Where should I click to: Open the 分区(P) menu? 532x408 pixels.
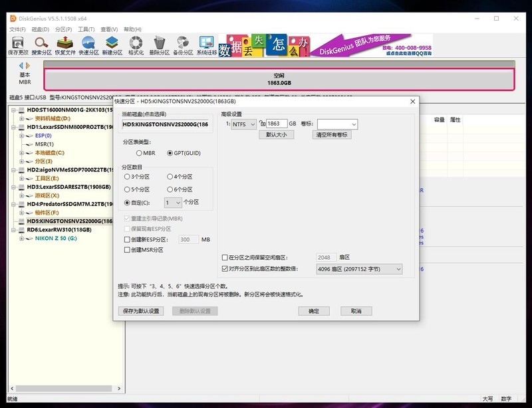click(64, 29)
